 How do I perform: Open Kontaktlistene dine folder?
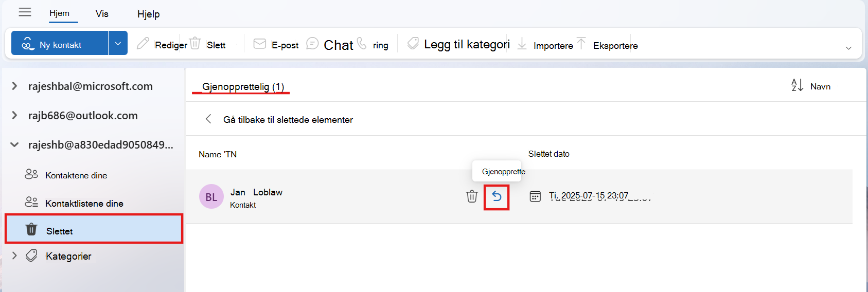click(94, 203)
